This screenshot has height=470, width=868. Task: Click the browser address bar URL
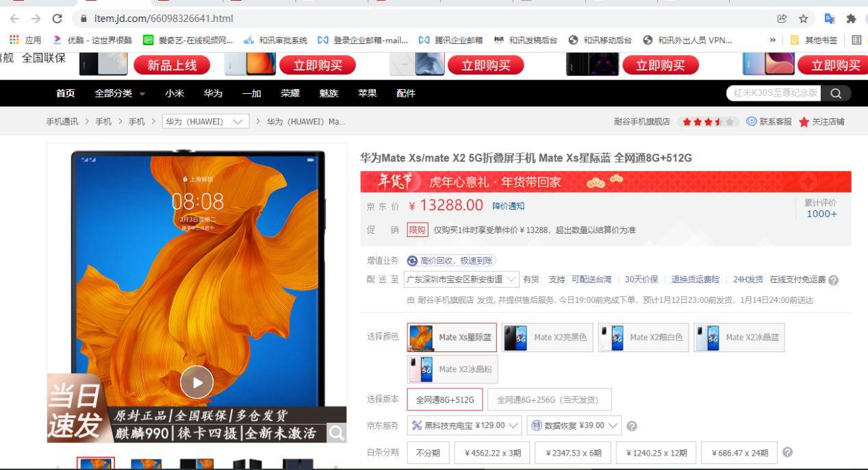(x=164, y=18)
